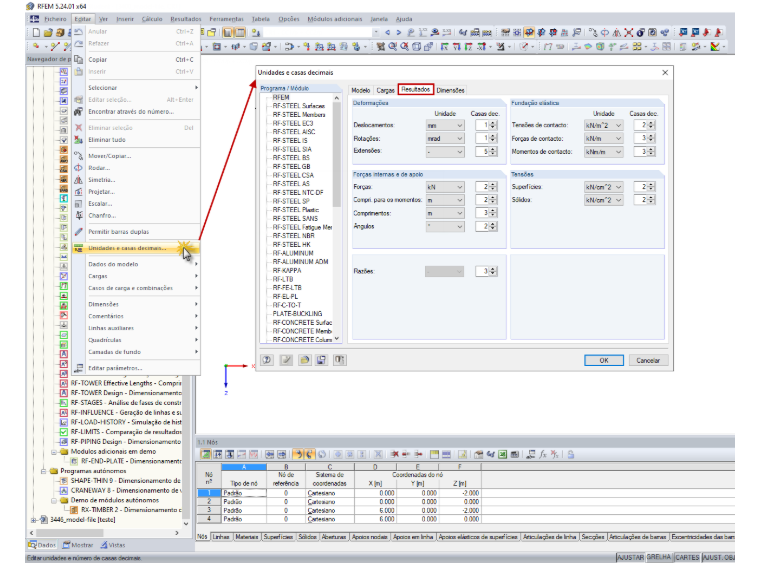Click the Rodar rotate icon in Editar menu

coord(79,168)
